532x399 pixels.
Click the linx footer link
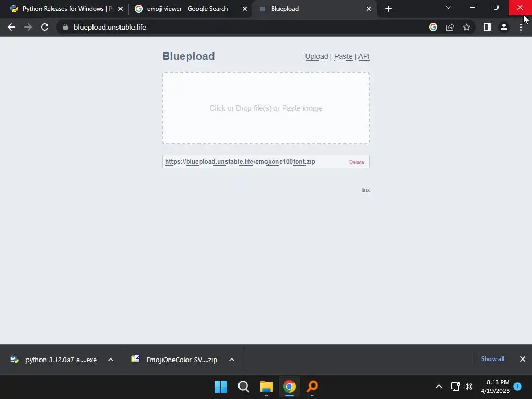[x=365, y=190]
